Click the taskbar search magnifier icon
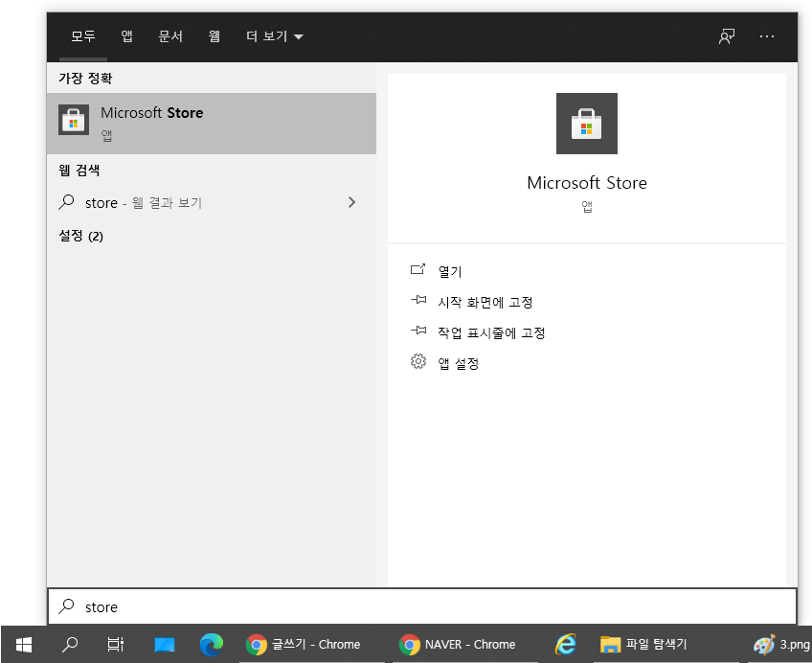The image size is (812, 663). pyautogui.click(x=69, y=645)
